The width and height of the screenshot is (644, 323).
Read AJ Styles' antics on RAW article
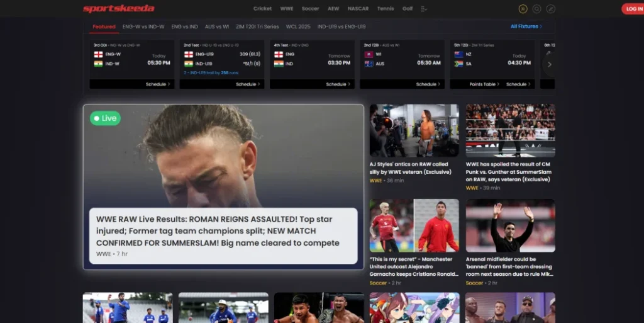coord(410,168)
